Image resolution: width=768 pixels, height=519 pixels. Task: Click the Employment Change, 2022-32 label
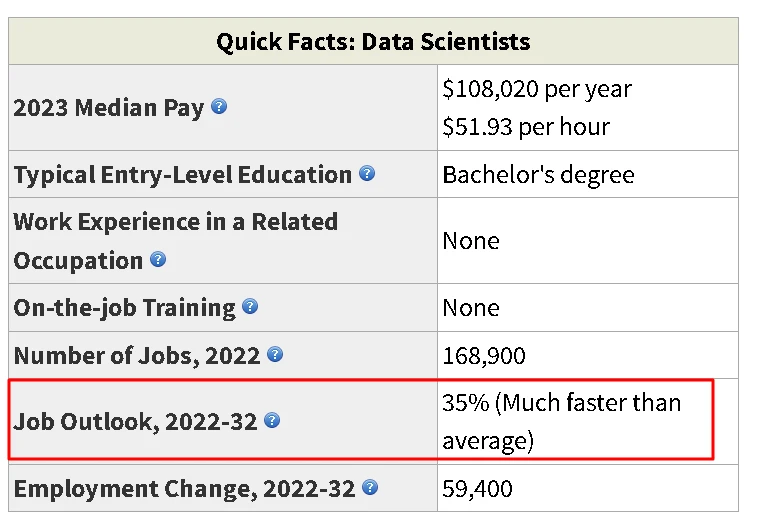184,489
